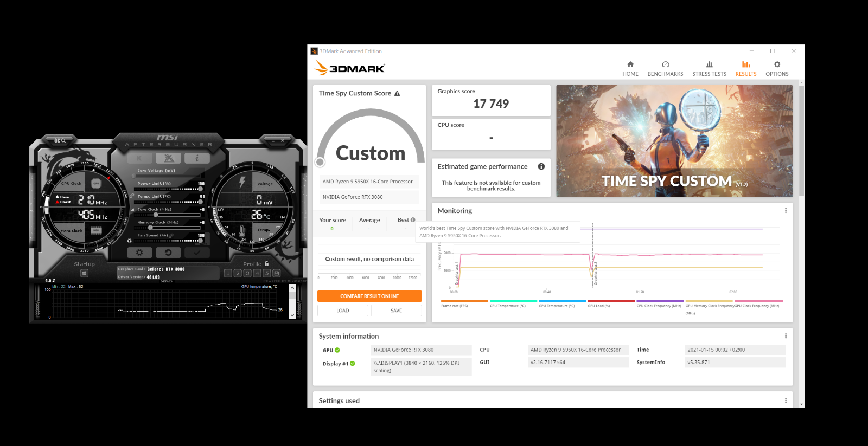Click the Afterburner airplane logo button
Image resolution: width=868 pixels, height=446 pixels.
(168, 158)
